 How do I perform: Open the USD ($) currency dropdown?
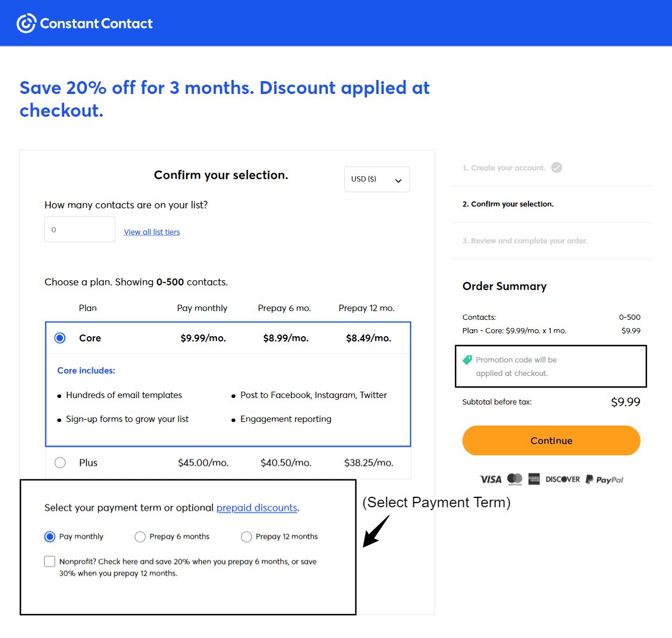[377, 179]
